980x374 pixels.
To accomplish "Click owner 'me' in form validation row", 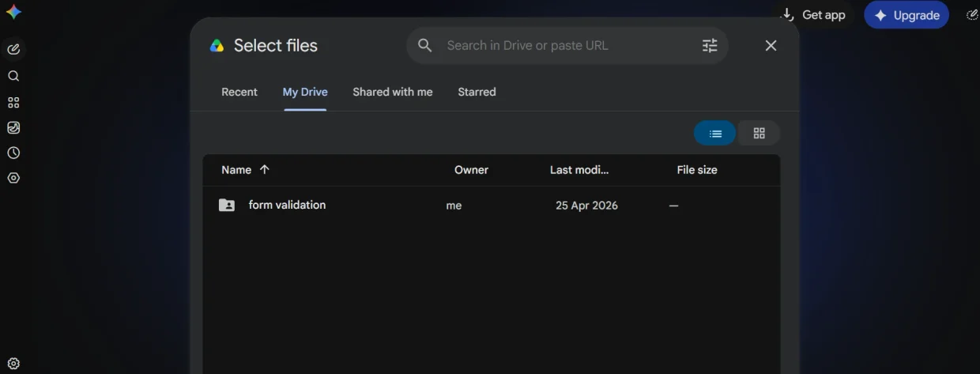I will [x=454, y=206].
